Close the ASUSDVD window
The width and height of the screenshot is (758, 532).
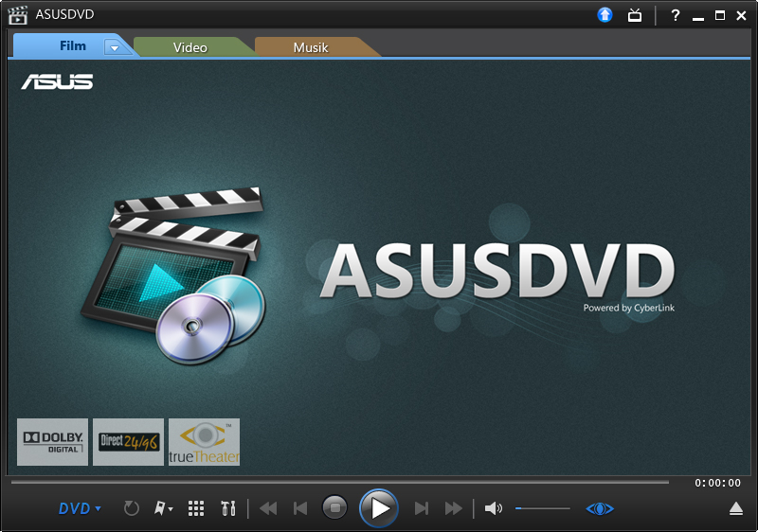point(741,15)
